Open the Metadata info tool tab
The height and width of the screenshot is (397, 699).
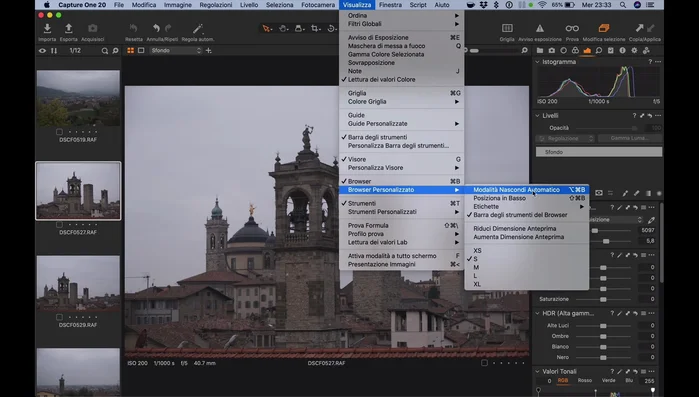622,51
